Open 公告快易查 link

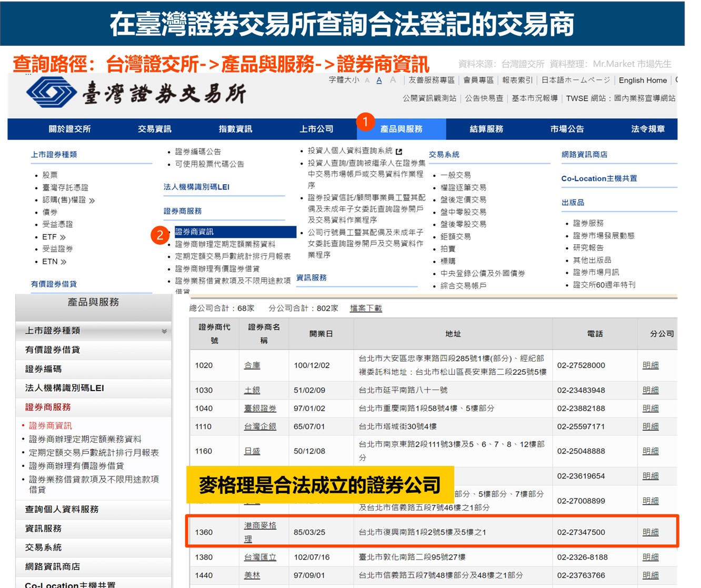(x=484, y=98)
